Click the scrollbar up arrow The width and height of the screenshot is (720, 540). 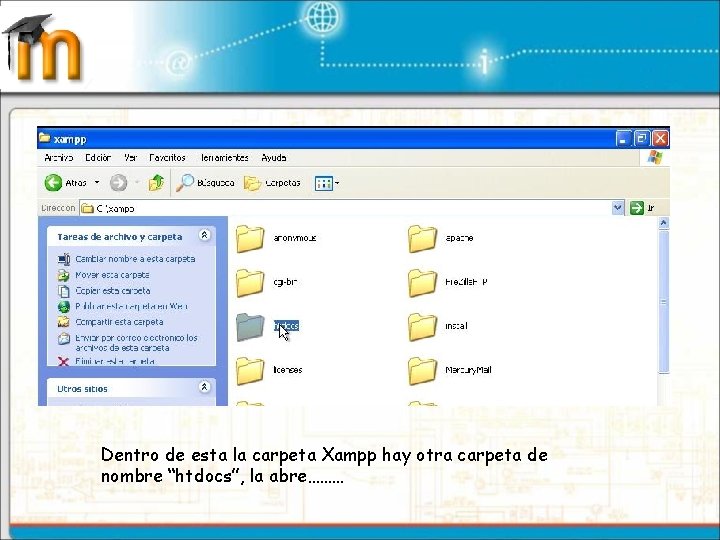tap(664, 223)
